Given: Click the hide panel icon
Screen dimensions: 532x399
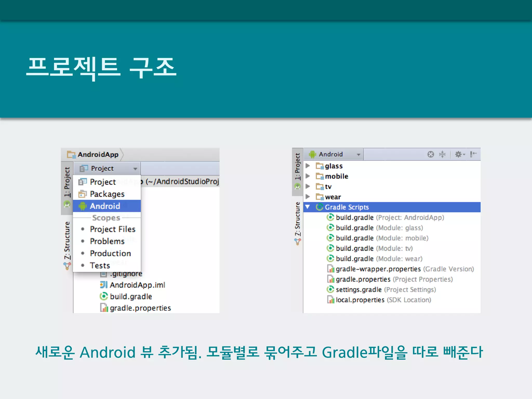Looking at the screenshot, I should (x=473, y=154).
